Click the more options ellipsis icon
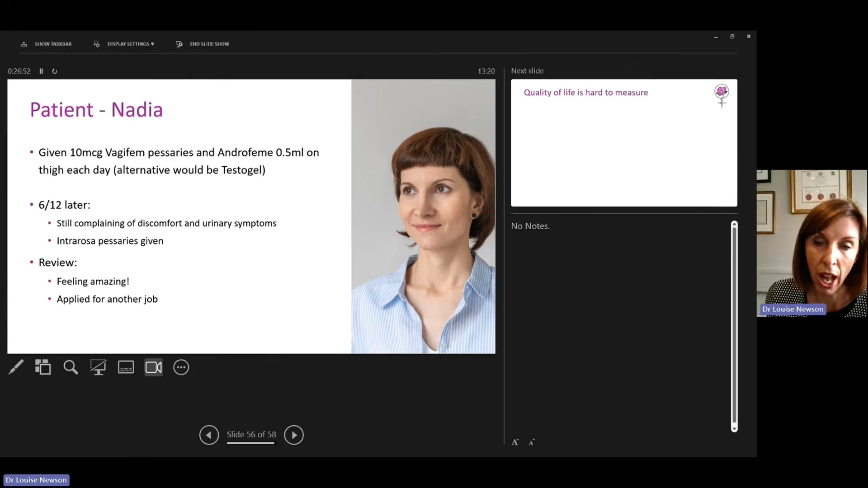 (181, 367)
